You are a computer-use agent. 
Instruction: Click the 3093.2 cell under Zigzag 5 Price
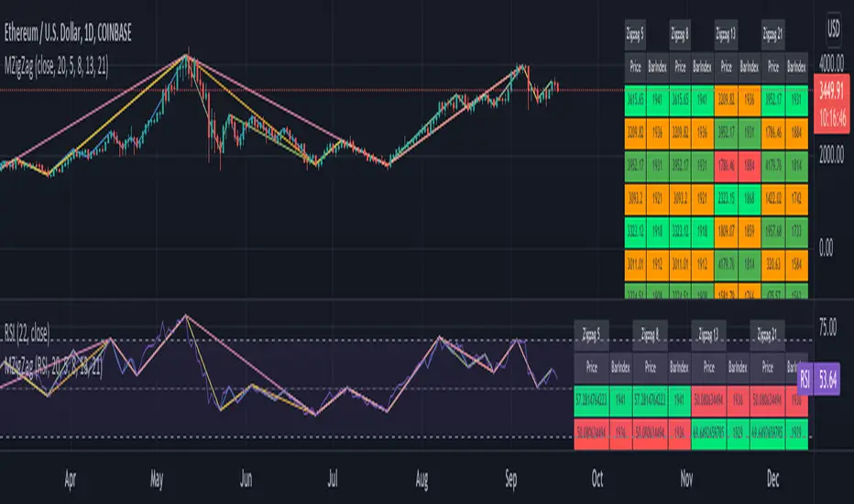pyautogui.click(x=636, y=199)
